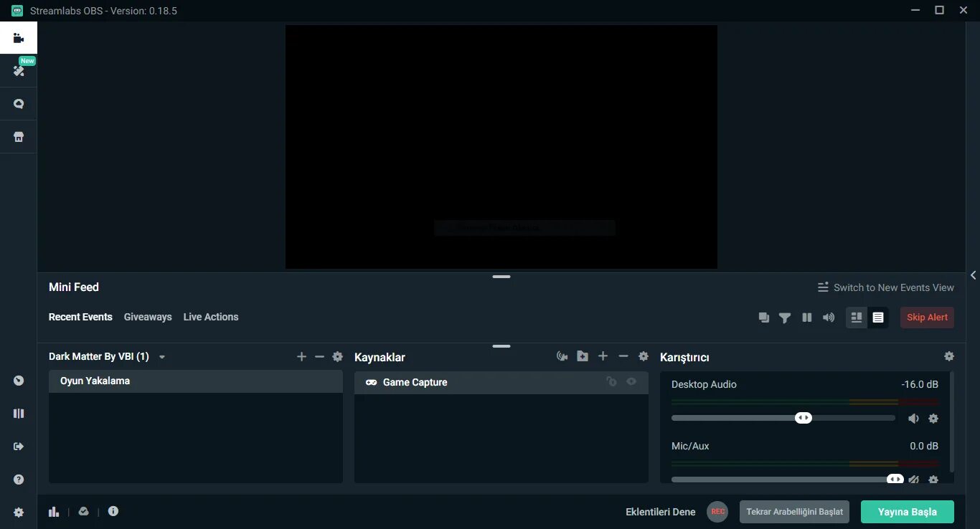Screen dimensions: 980x529
Task: Click the popout events window icon
Action: tap(764, 318)
